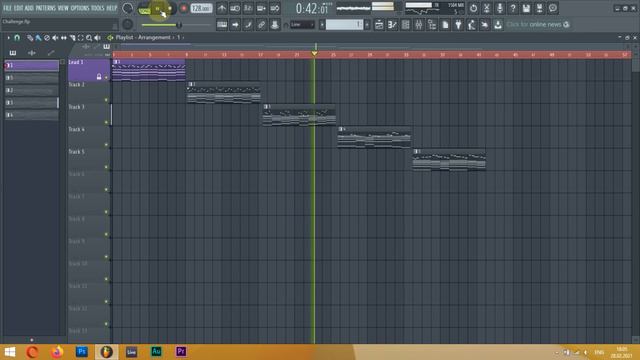The height and width of the screenshot is (360, 640).
Task: Click the arrow icon beside typing keyboard
Action: (x=235, y=24)
